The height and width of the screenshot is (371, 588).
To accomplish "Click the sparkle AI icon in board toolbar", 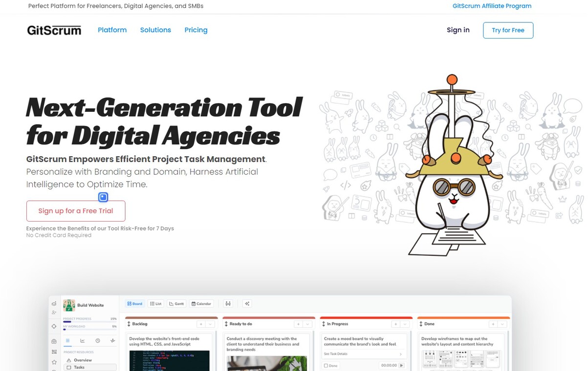I will pyautogui.click(x=247, y=304).
